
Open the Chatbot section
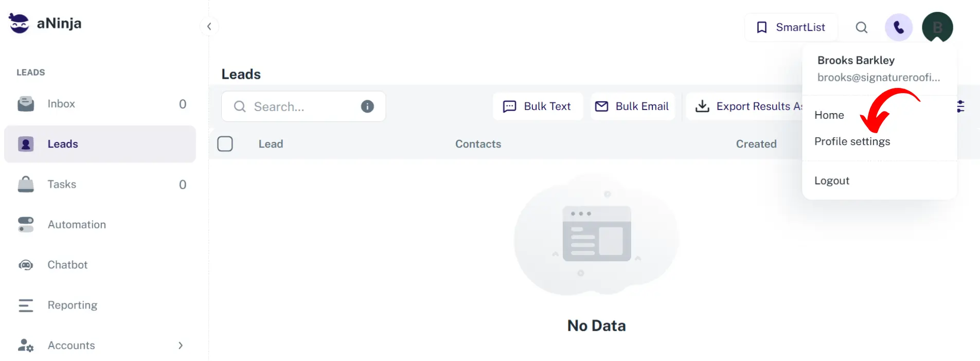[67, 265]
